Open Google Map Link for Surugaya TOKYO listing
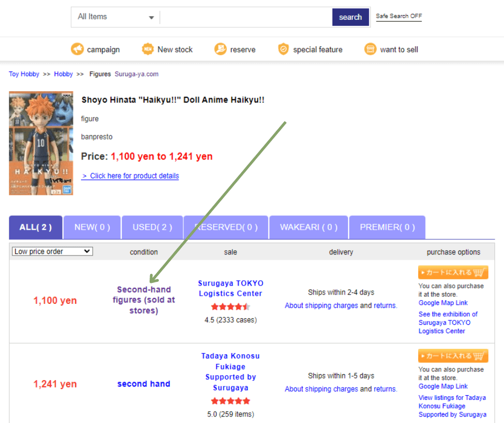 click(443, 303)
